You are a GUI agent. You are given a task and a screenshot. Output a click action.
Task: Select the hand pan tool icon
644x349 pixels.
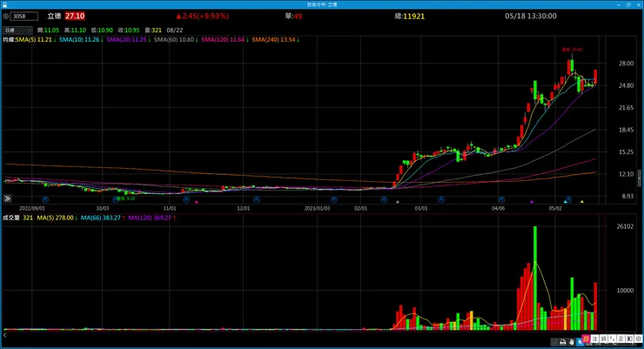[x=571, y=342]
